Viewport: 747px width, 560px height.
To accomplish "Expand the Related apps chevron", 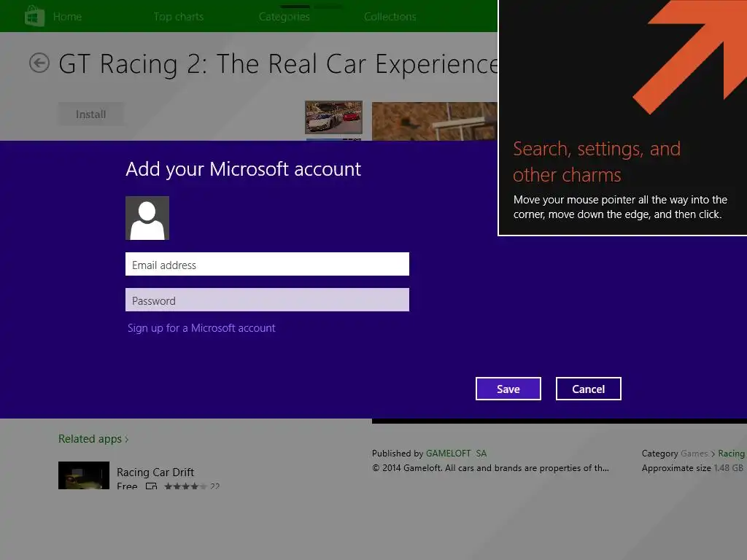I will [x=127, y=440].
